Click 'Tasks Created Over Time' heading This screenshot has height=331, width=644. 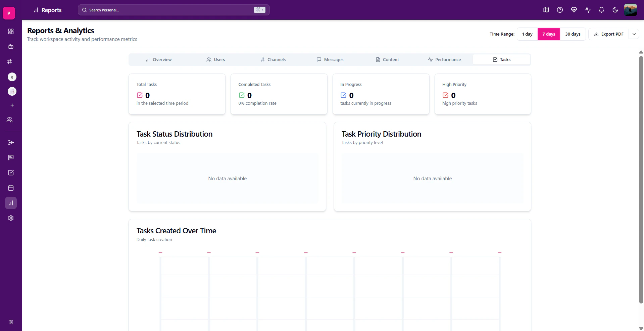pos(176,231)
